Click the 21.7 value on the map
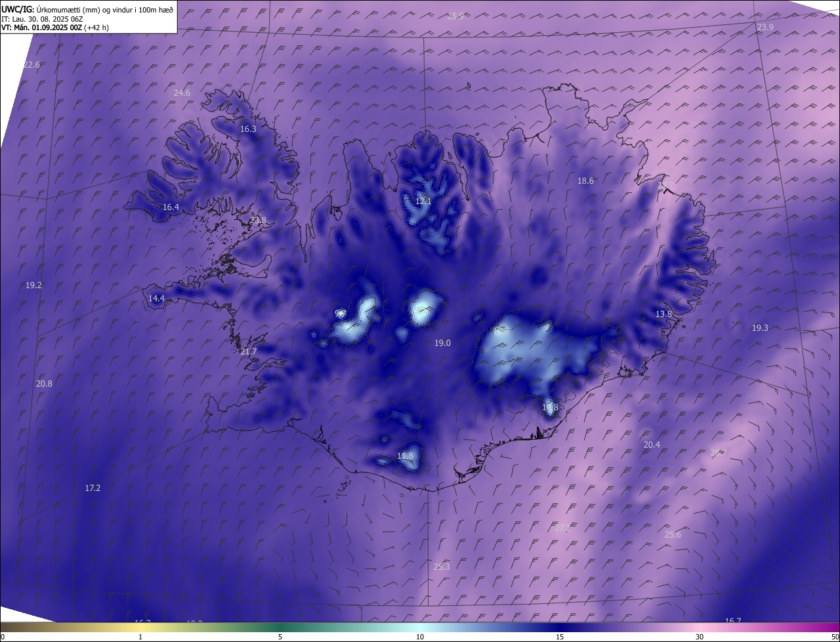This screenshot has height=642, width=840. [249, 352]
